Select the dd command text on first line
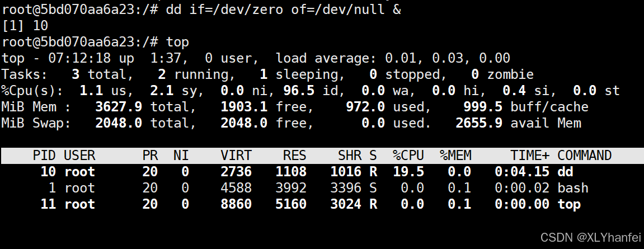The image size is (644, 249). [283, 9]
